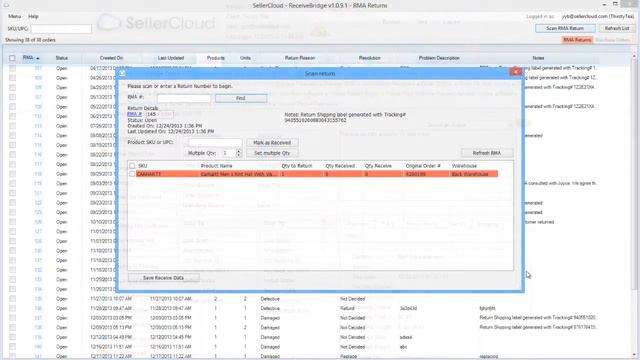
Task: Sort main list by Problem Description column
Action: (x=439, y=58)
